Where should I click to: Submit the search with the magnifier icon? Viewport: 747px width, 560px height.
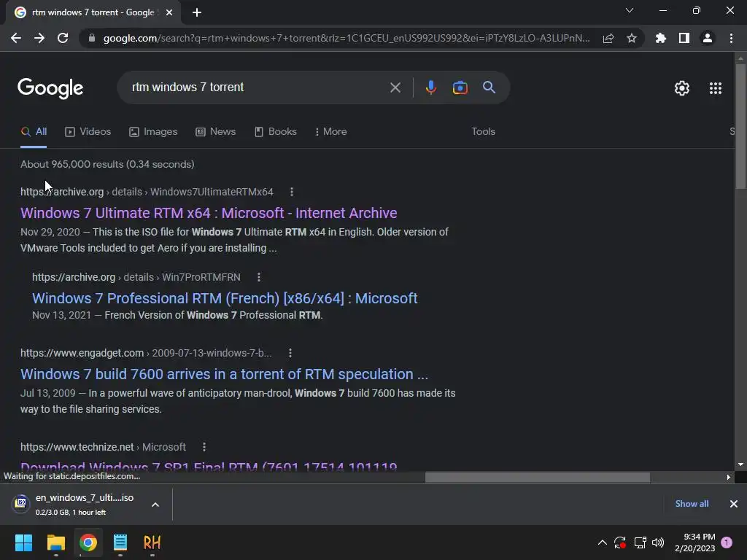point(489,87)
